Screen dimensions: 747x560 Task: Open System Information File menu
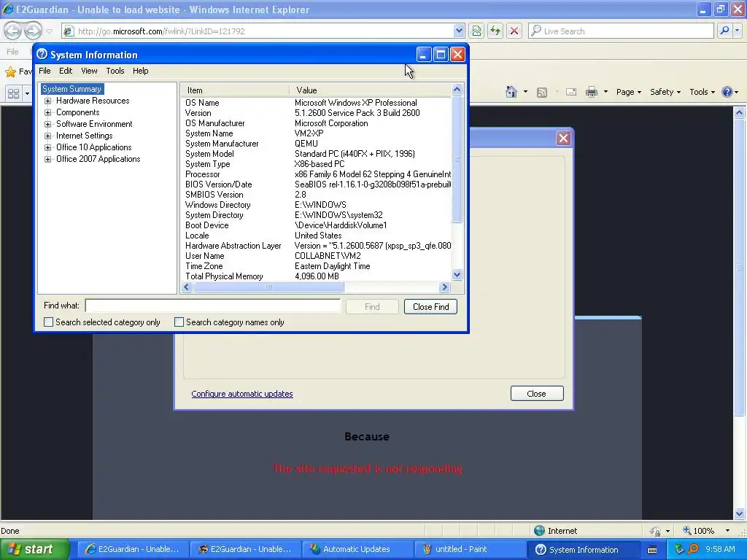(44, 71)
